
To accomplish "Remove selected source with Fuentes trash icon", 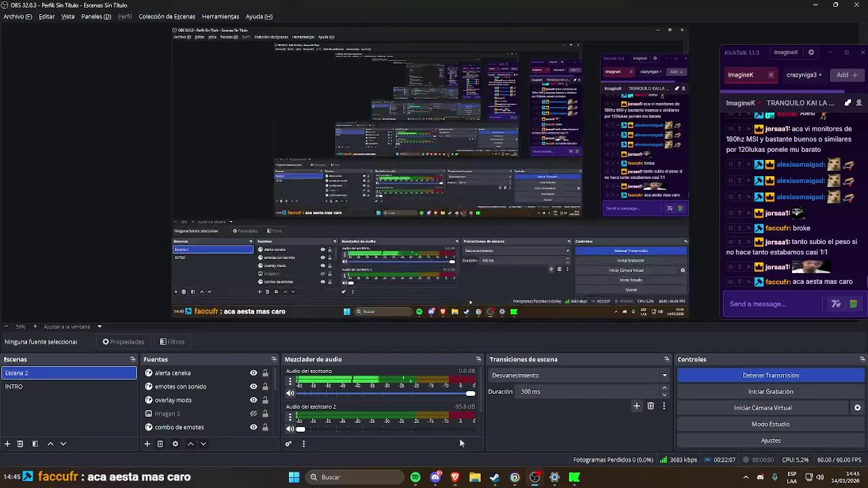I will click(x=160, y=444).
